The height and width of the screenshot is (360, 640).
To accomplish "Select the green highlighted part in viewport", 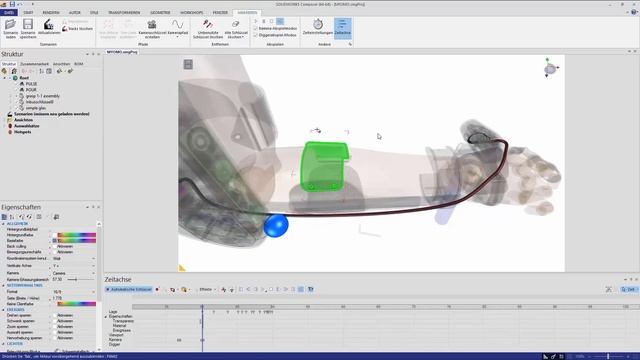I will 324,166.
